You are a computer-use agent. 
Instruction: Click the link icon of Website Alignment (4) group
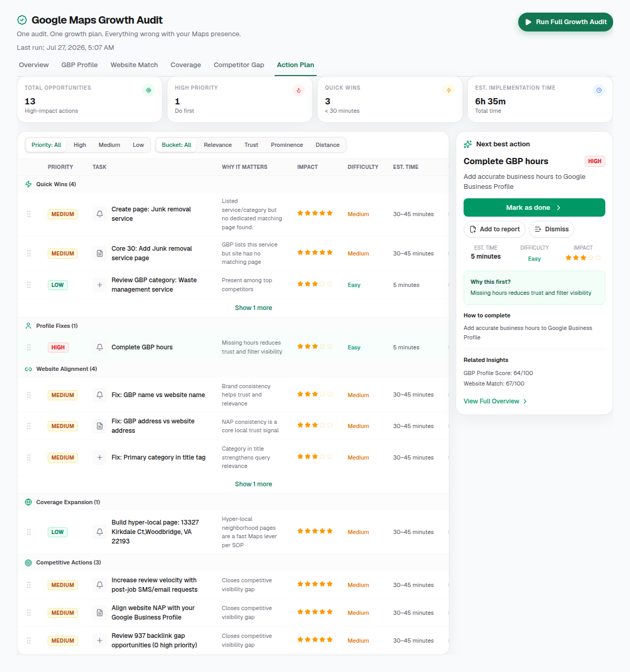(x=28, y=369)
